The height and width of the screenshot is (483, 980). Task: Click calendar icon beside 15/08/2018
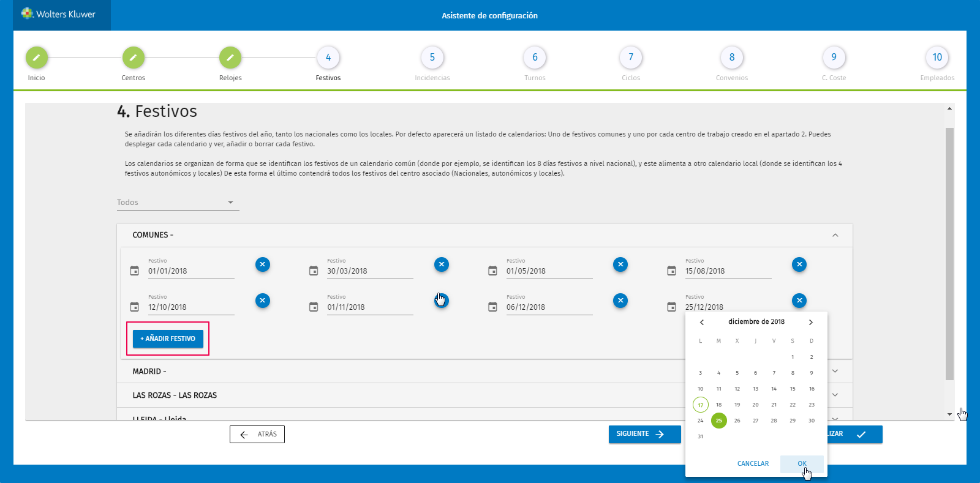(671, 271)
